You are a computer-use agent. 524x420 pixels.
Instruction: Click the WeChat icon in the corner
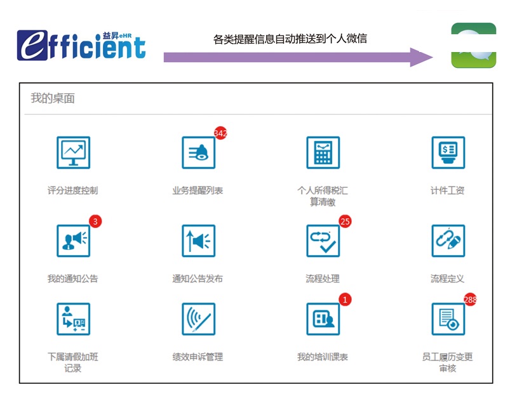tap(473, 46)
